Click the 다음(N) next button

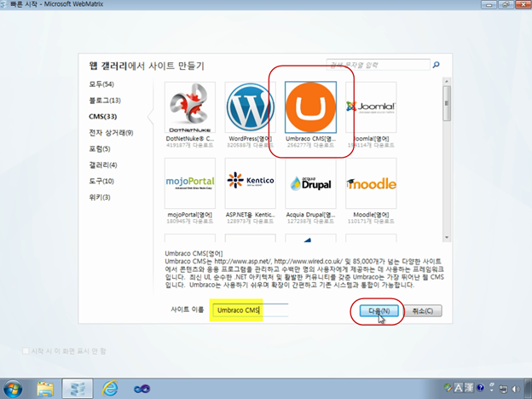(379, 311)
